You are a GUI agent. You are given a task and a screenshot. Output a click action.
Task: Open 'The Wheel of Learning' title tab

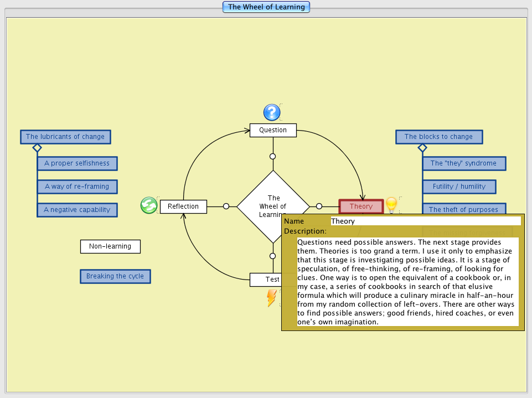(x=266, y=7)
